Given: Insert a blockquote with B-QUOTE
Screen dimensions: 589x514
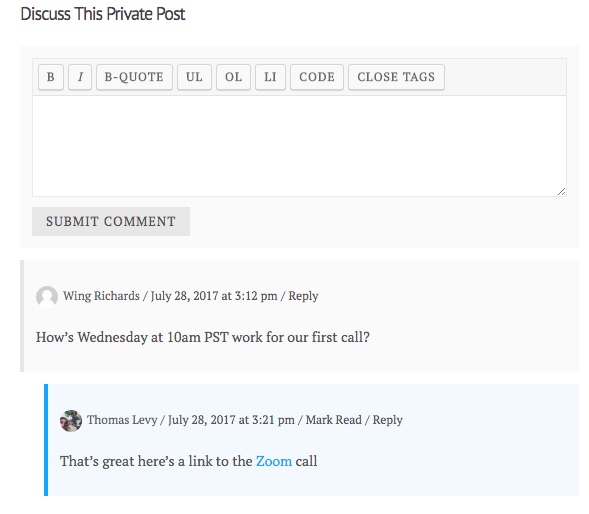Looking at the screenshot, I should (134, 77).
